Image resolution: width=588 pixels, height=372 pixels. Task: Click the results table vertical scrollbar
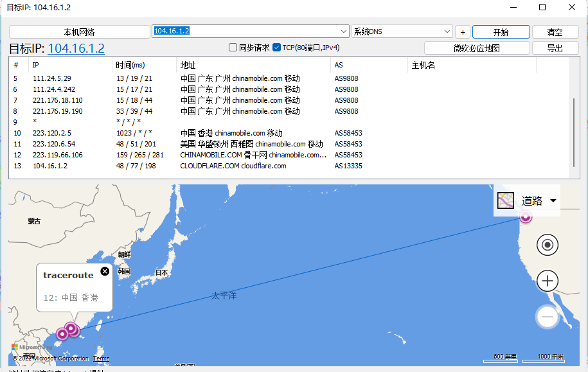point(574,132)
